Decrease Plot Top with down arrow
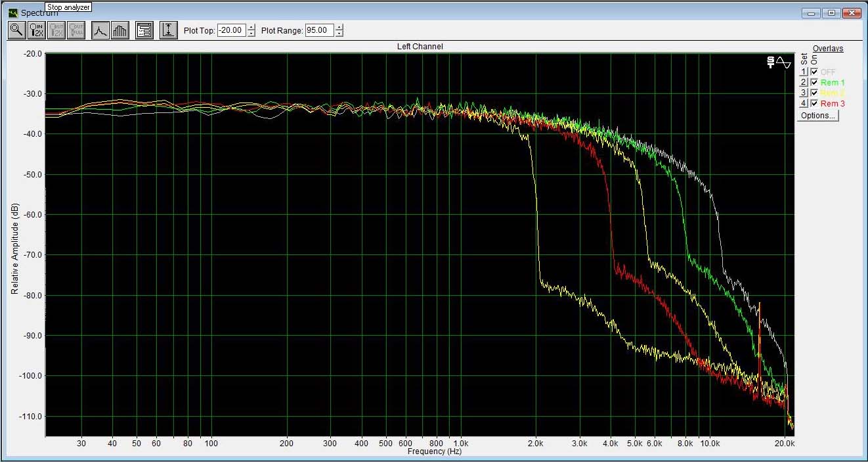Screen dimensions: 868x462 pos(251,34)
